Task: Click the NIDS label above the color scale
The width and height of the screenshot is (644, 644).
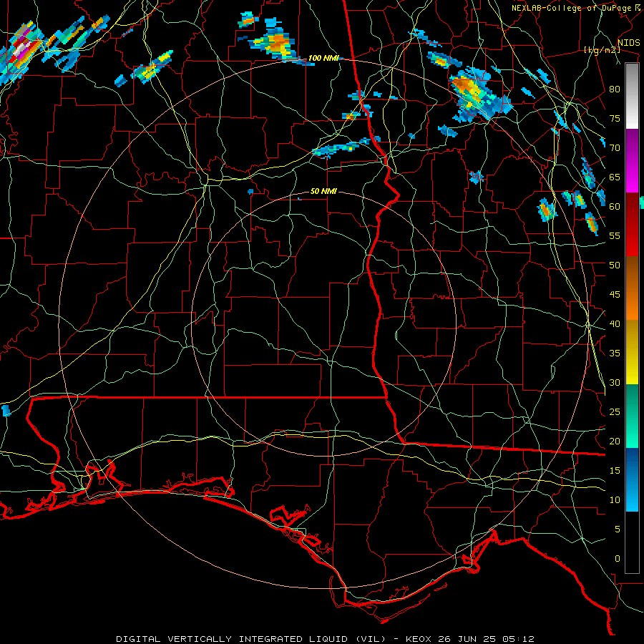Action: point(628,43)
